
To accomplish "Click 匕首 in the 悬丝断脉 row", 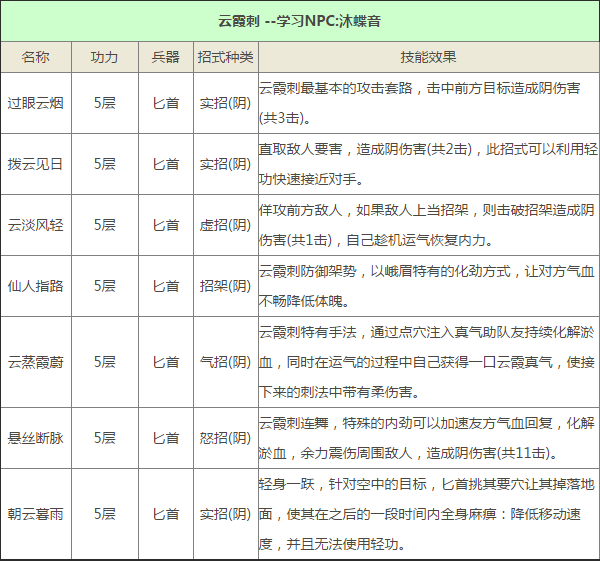I will coord(166,438).
